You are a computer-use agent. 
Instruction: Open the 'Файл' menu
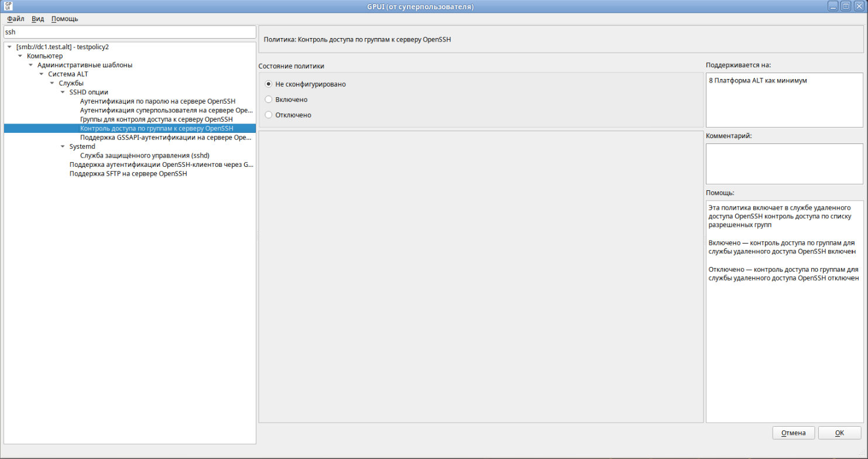(x=15, y=19)
